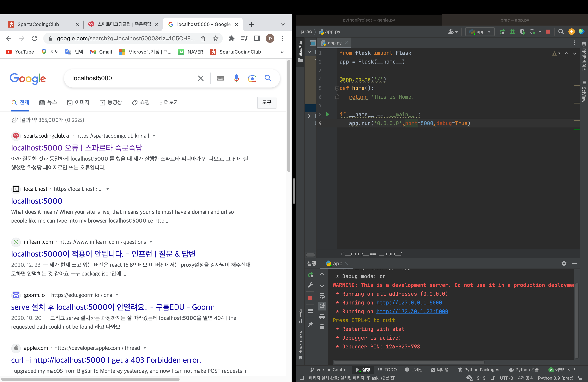The width and height of the screenshot is (588, 382).
Task: Click the orange update arrow icon in PyCharm
Action: [571, 32]
